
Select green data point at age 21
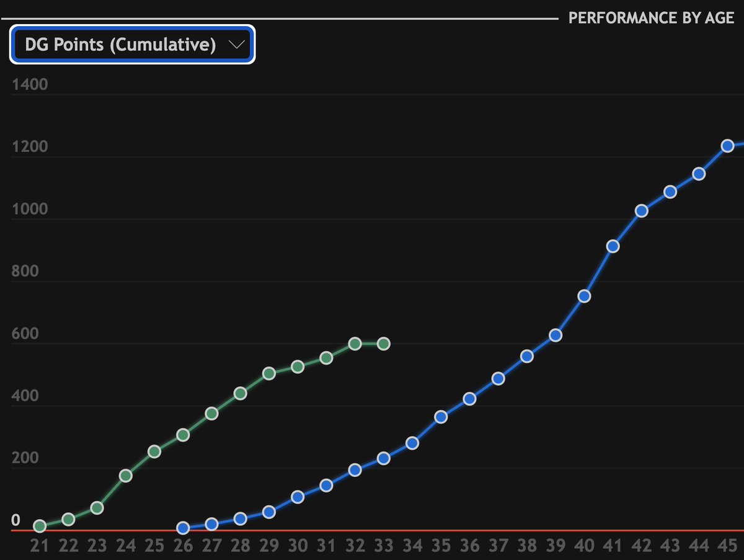click(x=40, y=526)
